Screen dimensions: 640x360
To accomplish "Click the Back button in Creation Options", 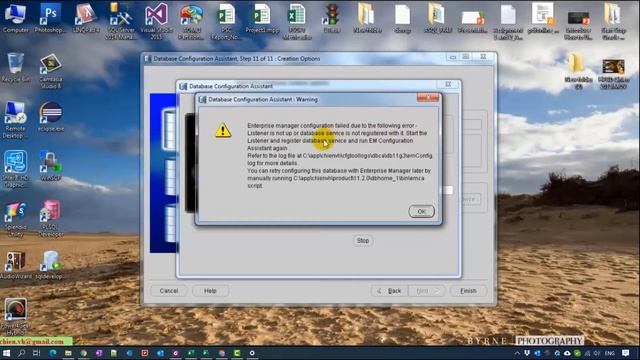I will 389,291.
